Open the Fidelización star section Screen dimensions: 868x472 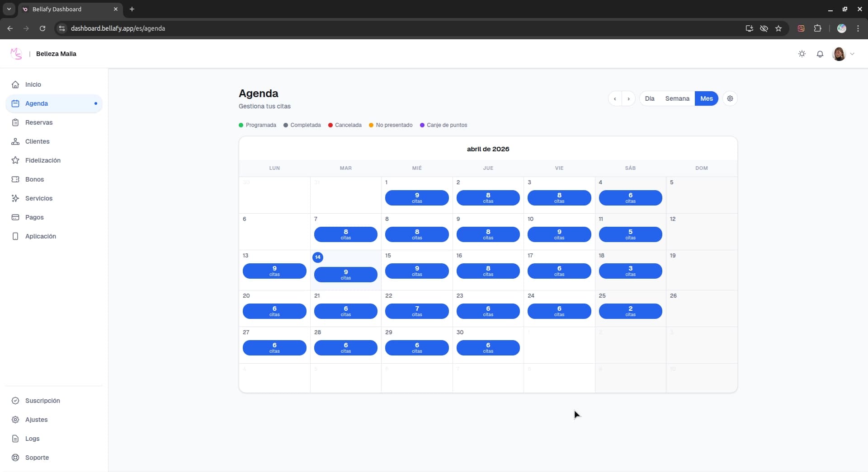pyautogui.click(x=43, y=160)
